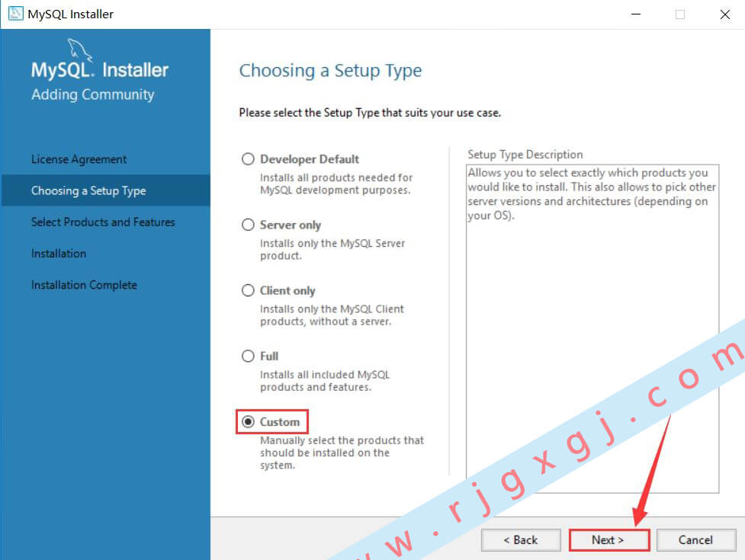Close the MySQL Installer window

724,14
